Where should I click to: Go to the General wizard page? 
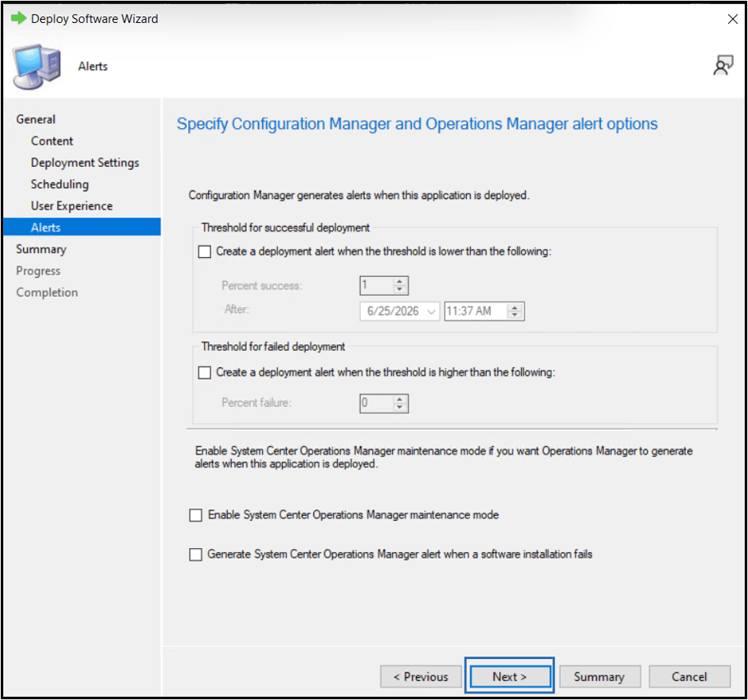(x=36, y=119)
